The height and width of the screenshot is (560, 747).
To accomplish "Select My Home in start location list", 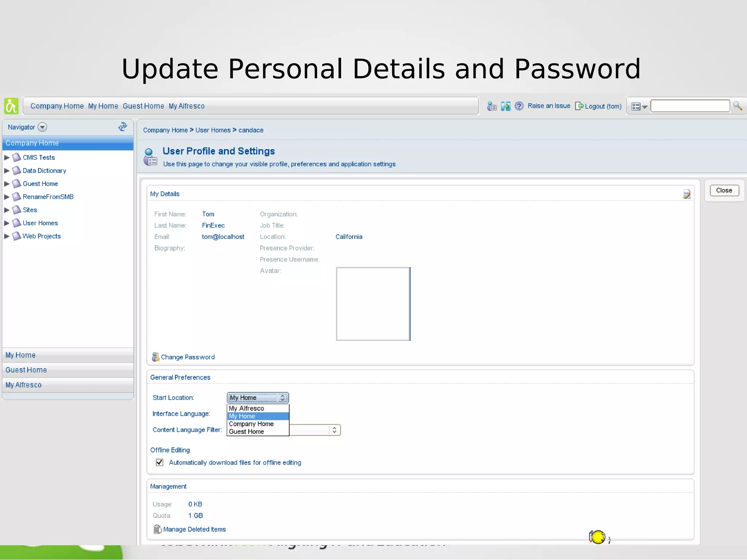I will click(x=258, y=416).
